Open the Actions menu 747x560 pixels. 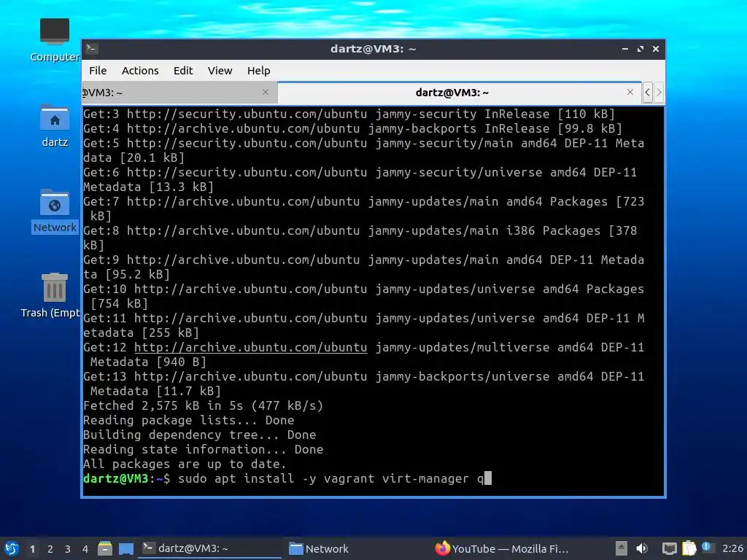point(140,71)
